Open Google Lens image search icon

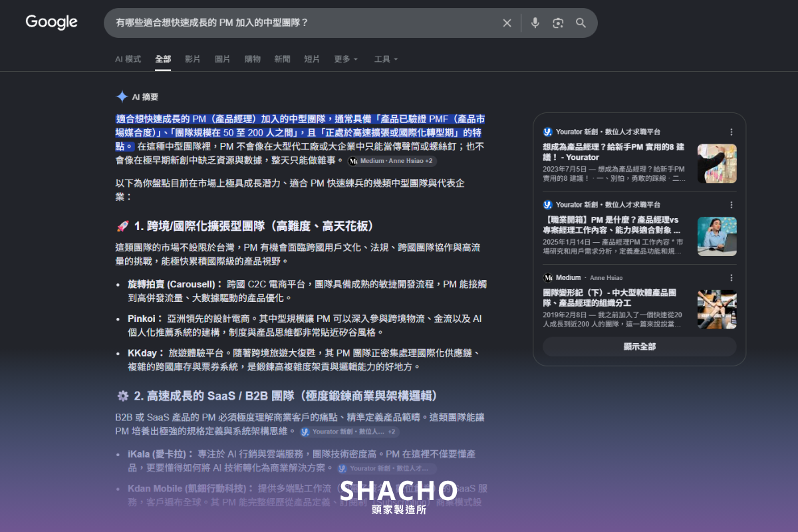click(x=558, y=23)
